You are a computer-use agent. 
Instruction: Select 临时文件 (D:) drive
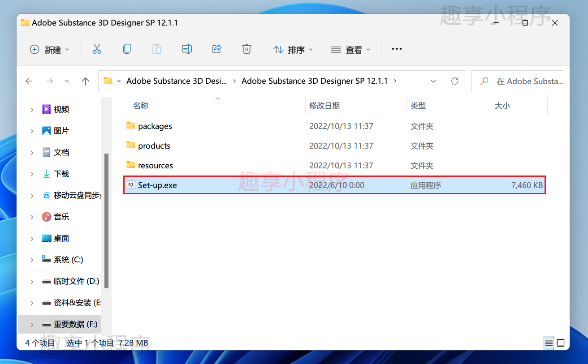[76, 281]
